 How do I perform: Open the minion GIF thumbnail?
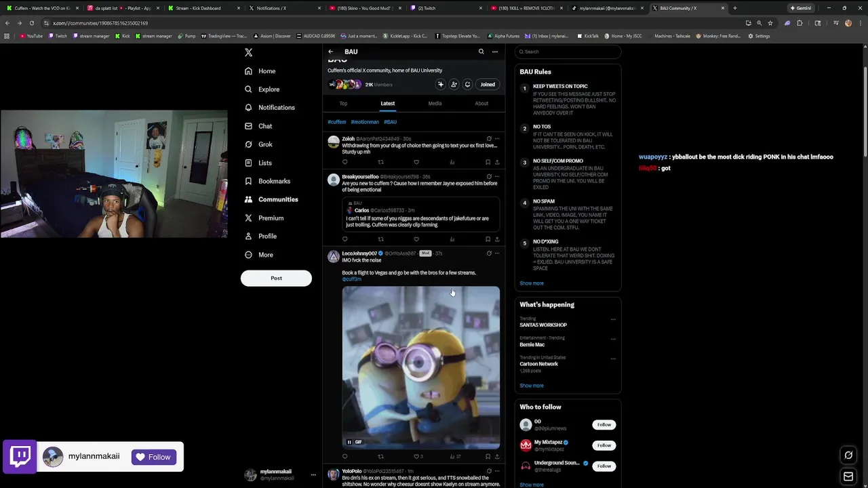coord(421,367)
